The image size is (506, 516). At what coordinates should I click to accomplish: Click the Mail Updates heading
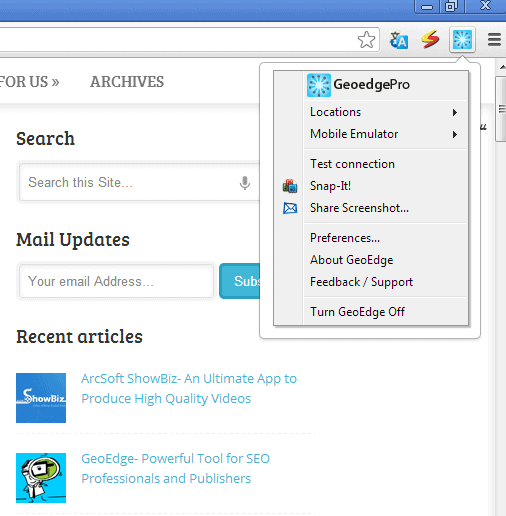tap(73, 240)
